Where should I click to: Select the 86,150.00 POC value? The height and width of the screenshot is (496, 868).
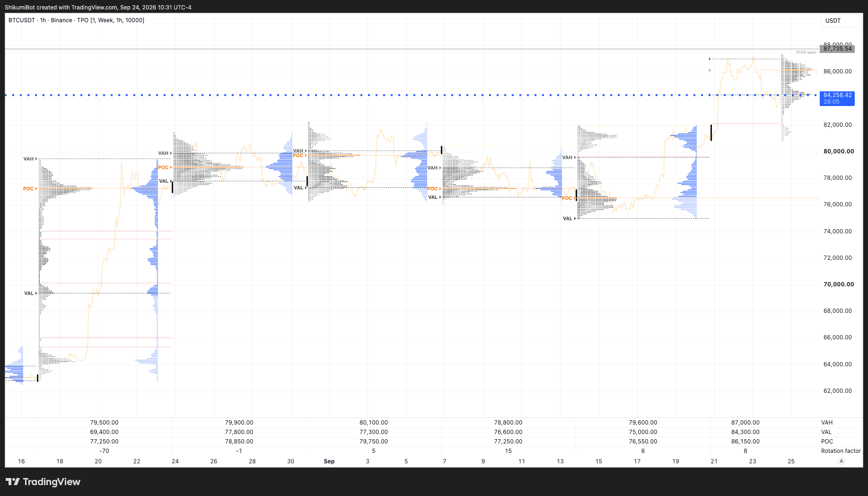tap(745, 442)
